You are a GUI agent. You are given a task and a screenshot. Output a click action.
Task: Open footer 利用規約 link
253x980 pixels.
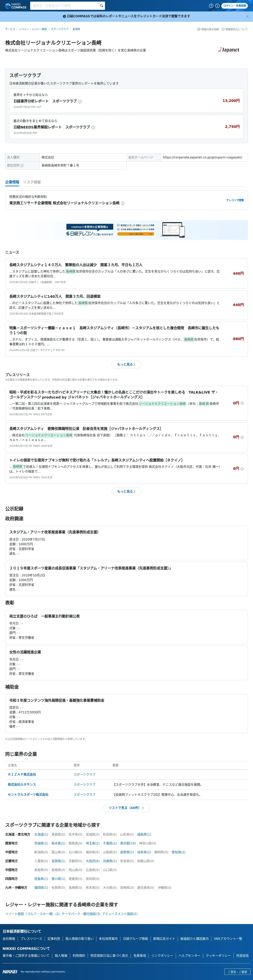(79, 955)
